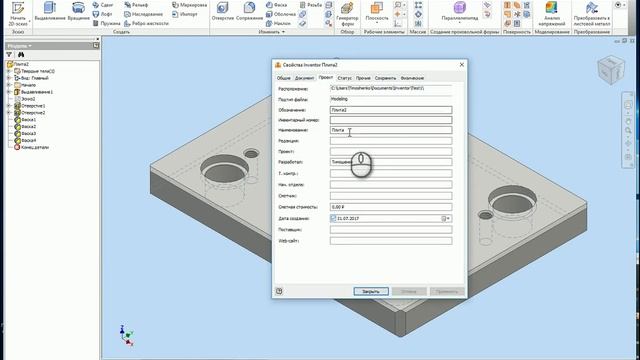The height and width of the screenshot is (360, 640).
Task: Expand the Начало folder node
Action: point(9,85)
